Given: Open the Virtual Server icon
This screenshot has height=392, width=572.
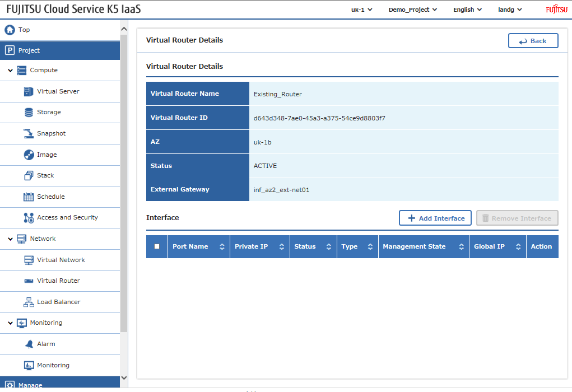Looking at the screenshot, I should tap(29, 91).
